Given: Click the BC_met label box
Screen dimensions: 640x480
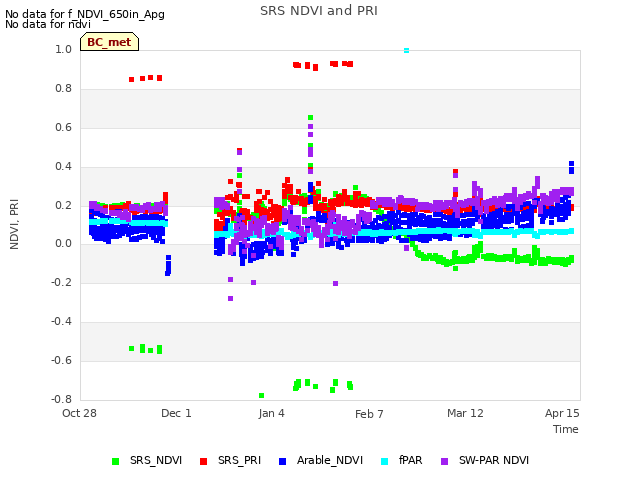Looking at the screenshot, I should (x=109, y=42).
